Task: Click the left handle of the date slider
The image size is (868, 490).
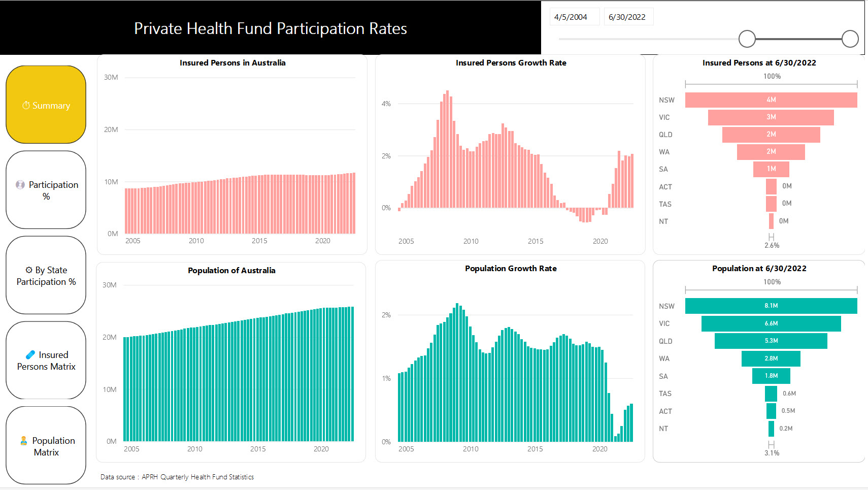Action: [747, 39]
